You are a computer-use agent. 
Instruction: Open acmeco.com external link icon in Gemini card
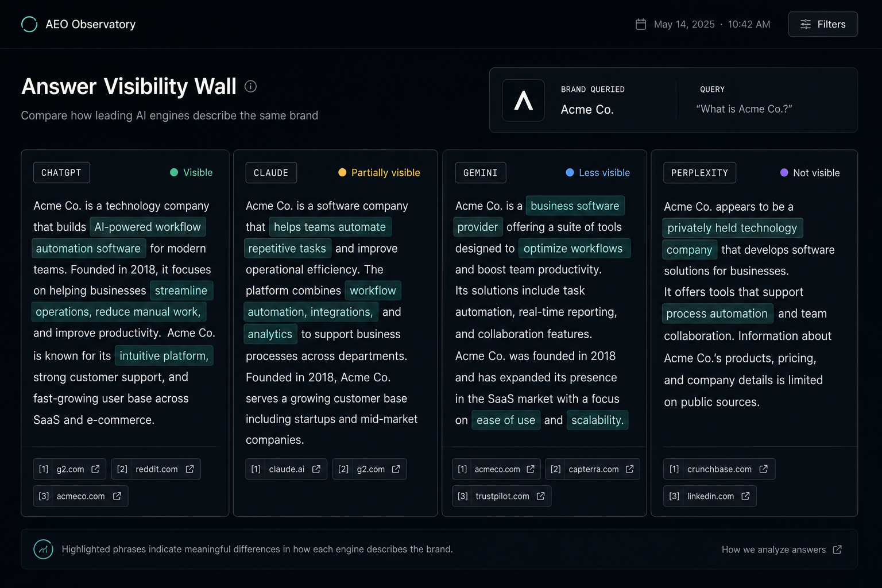pyautogui.click(x=531, y=469)
